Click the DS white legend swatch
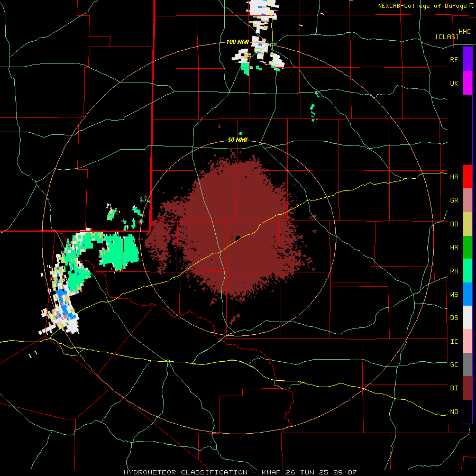476x476 pixels. 467,318
